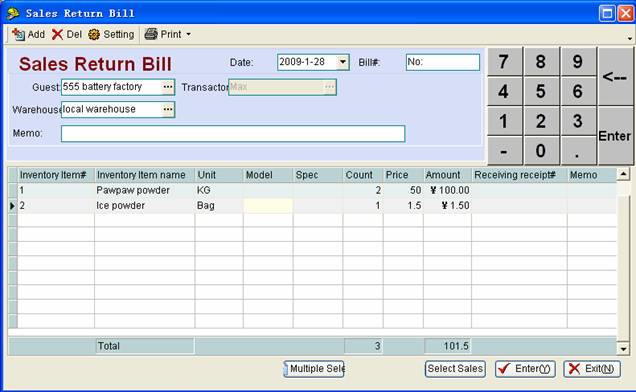
Task: Tap keypad digit 5
Action: 541,91
